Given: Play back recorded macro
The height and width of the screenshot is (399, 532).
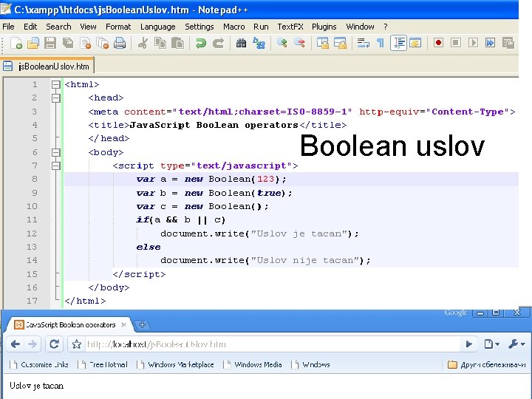Looking at the screenshot, I should point(473,43).
